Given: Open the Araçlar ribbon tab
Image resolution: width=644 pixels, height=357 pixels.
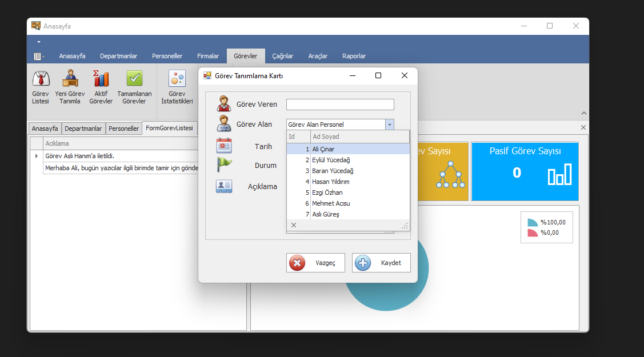Looking at the screenshot, I should pyautogui.click(x=318, y=56).
